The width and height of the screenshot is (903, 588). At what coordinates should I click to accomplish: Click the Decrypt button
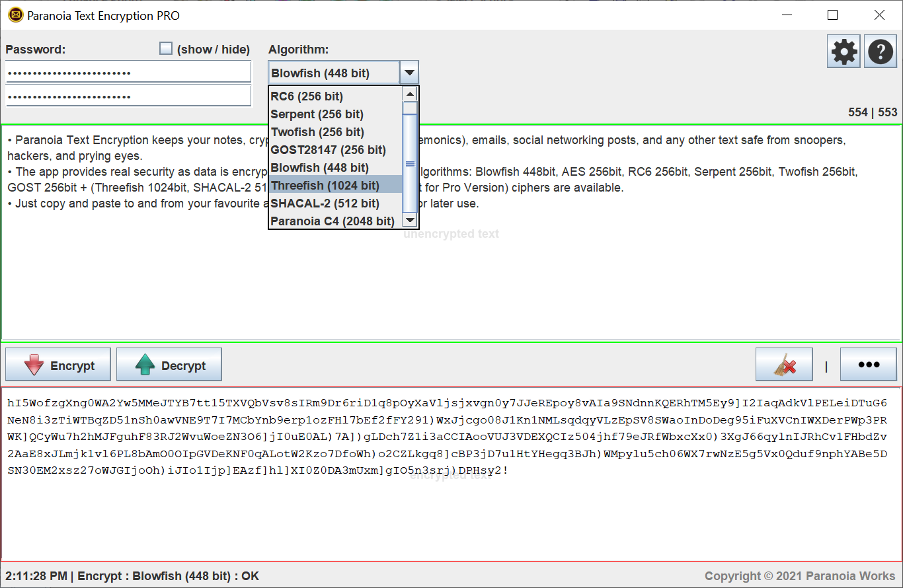[x=169, y=365]
